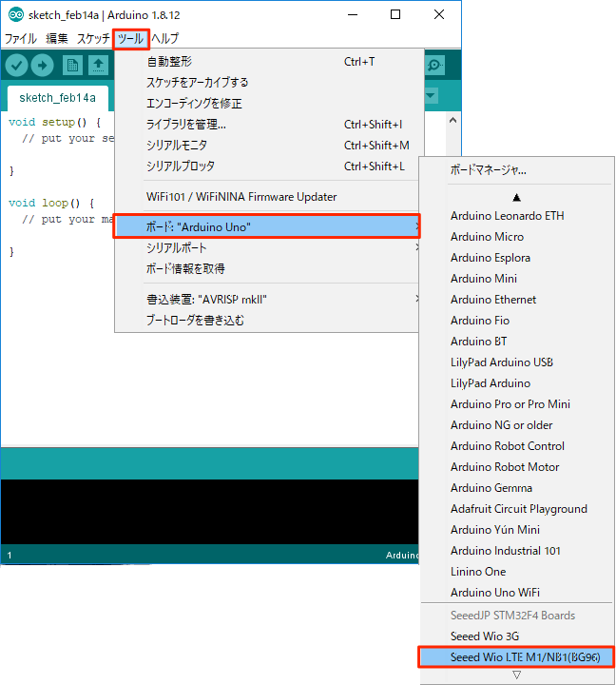
Task: Minimize the Arduino window
Action: 353,15
